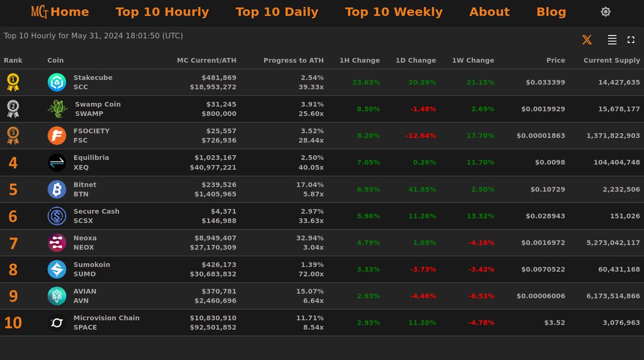The image size is (644, 360).
Task: Click the Secure Cash coin logo
Action: pos(56,216)
